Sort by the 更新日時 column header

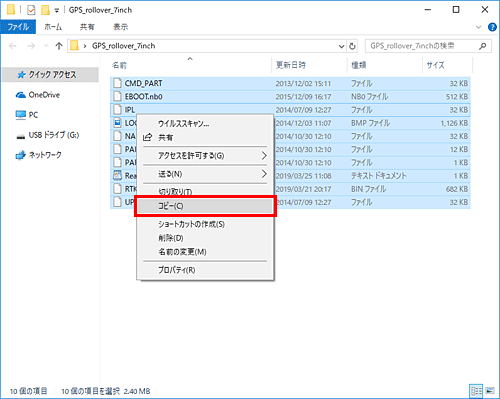tap(291, 65)
